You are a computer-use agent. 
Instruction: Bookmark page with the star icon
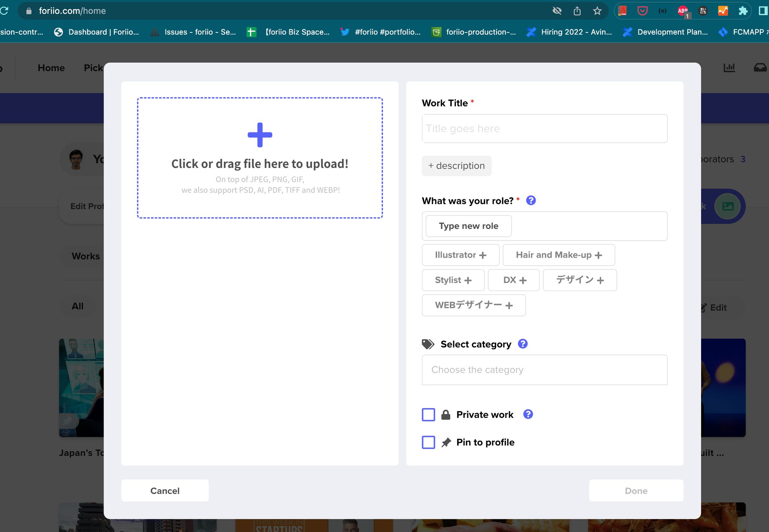(597, 11)
